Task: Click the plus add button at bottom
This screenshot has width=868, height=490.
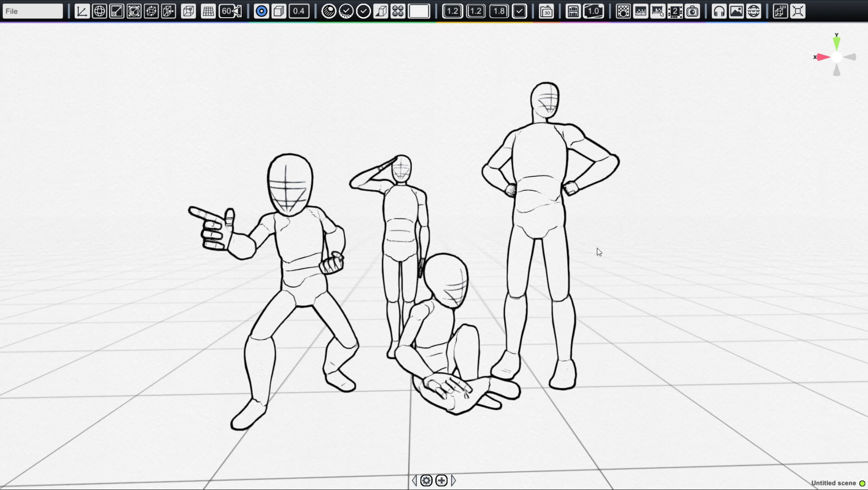Action: tap(441, 480)
